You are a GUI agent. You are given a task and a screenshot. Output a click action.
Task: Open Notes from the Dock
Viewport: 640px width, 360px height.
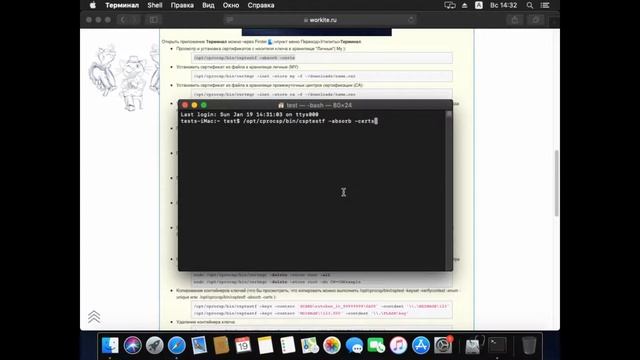(x=265, y=346)
